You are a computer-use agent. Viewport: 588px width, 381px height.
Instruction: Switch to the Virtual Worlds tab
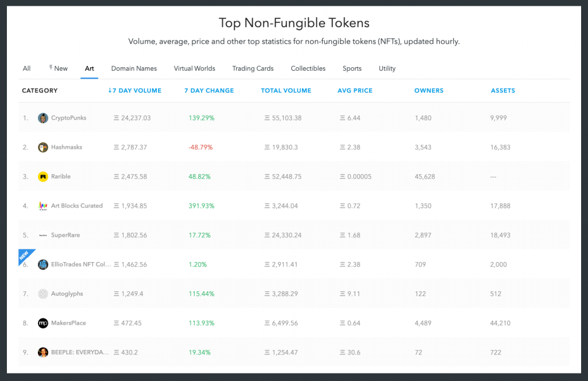[194, 68]
